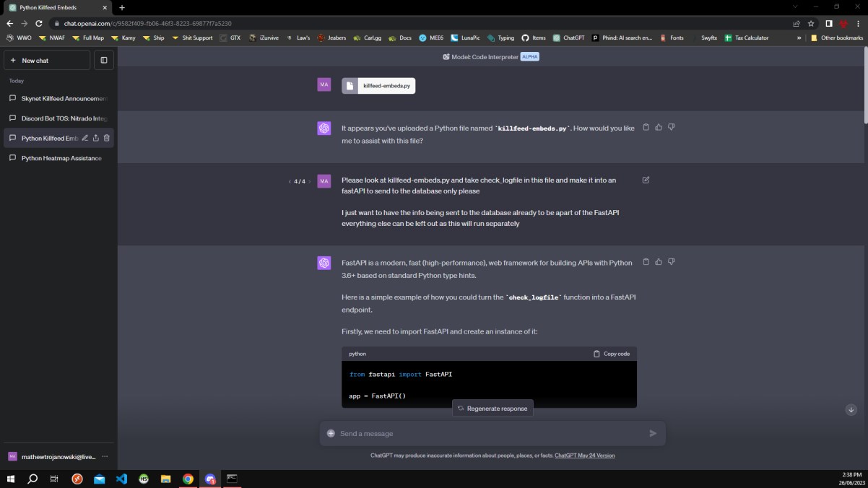Open ChatGPT May 24 Version link
868x488 pixels.
[x=586, y=456]
